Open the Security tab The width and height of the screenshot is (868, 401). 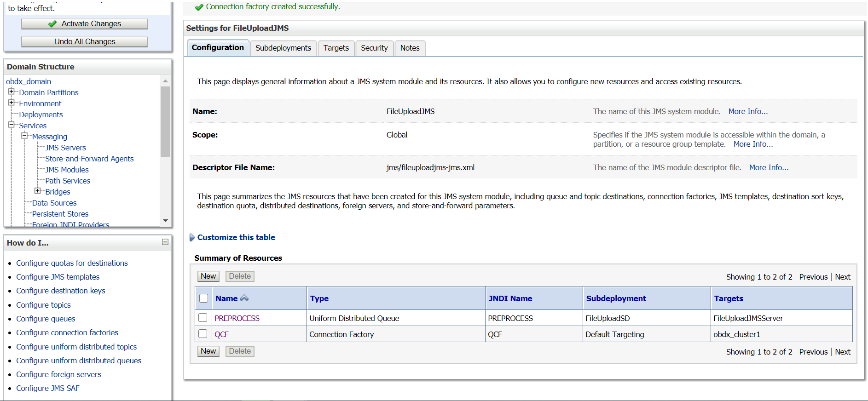point(374,48)
